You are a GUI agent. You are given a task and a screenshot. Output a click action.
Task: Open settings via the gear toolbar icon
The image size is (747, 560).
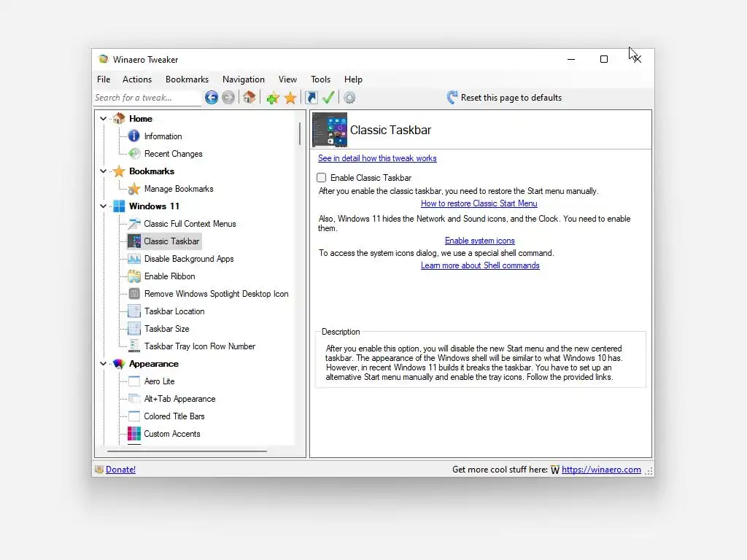[x=349, y=98]
